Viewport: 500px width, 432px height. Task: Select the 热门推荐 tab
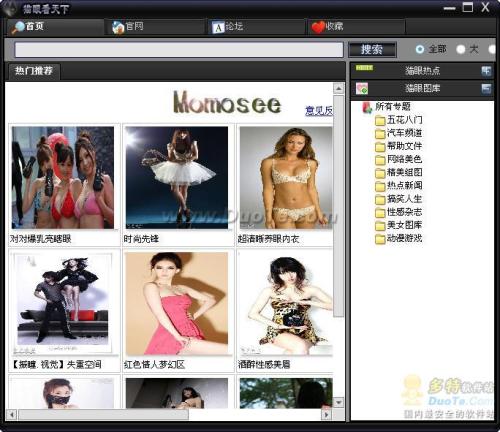34,71
